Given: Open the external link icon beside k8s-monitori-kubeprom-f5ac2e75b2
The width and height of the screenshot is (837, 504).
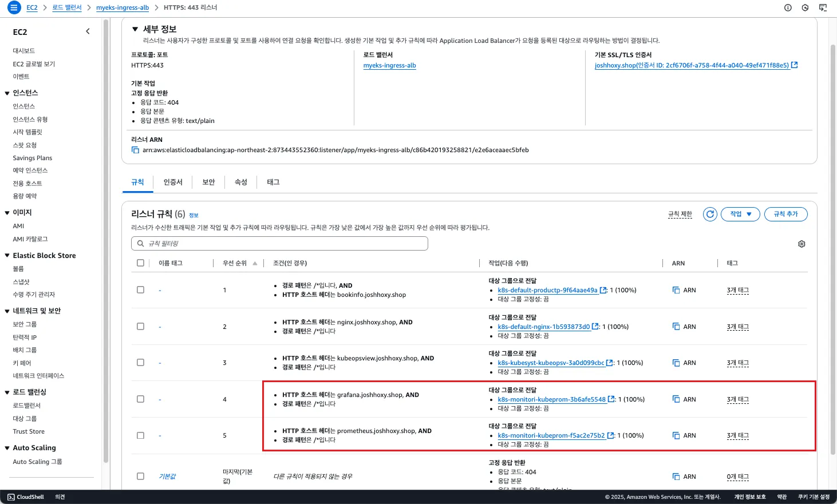Looking at the screenshot, I should [x=610, y=435].
